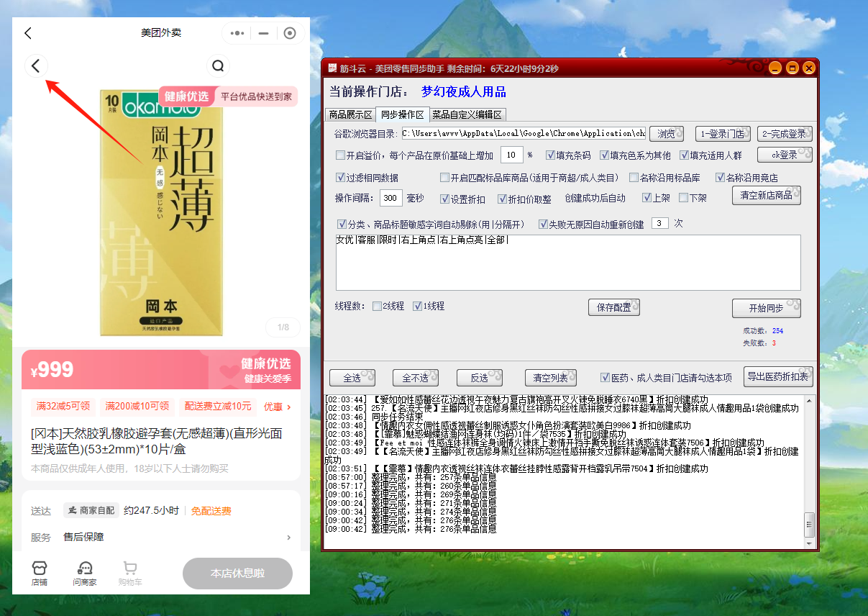The width and height of the screenshot is (868, 616).
Task: Click 全不选 button
Action: (416, 378)
